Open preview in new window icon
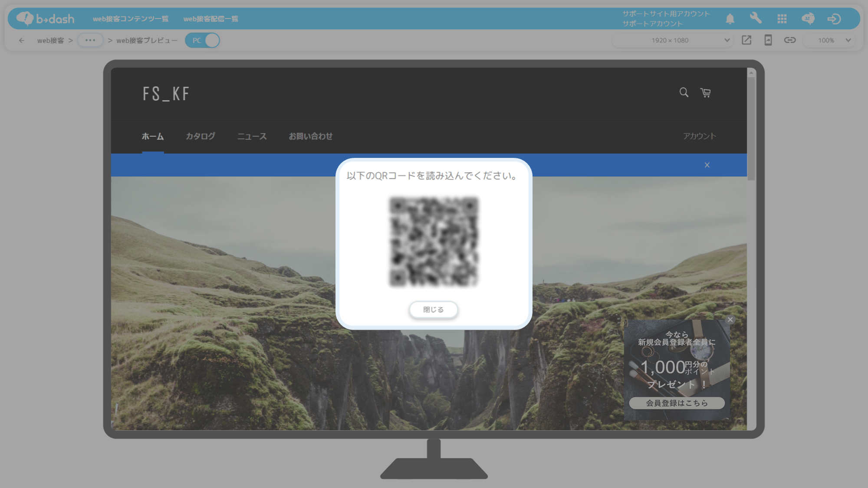The width and height of the screenshot is (868, 488). pyautogui.click(x=746, y=40)
